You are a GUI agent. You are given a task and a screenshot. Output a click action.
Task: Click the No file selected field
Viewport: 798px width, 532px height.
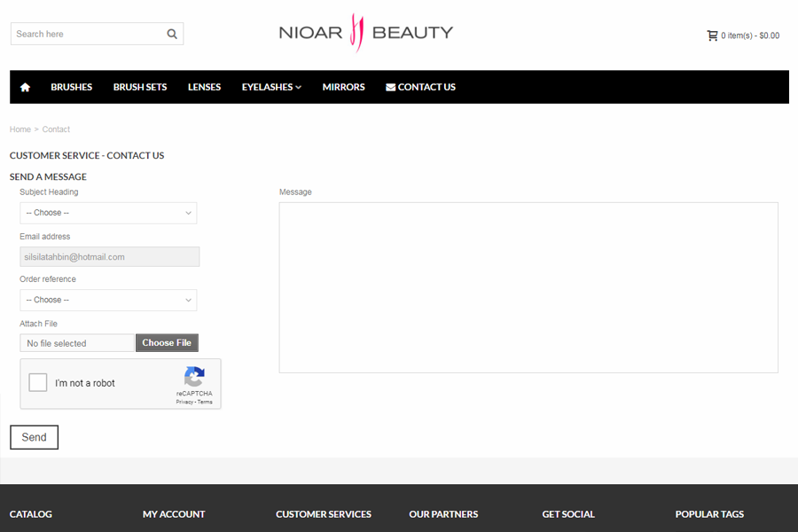point(77,343)
